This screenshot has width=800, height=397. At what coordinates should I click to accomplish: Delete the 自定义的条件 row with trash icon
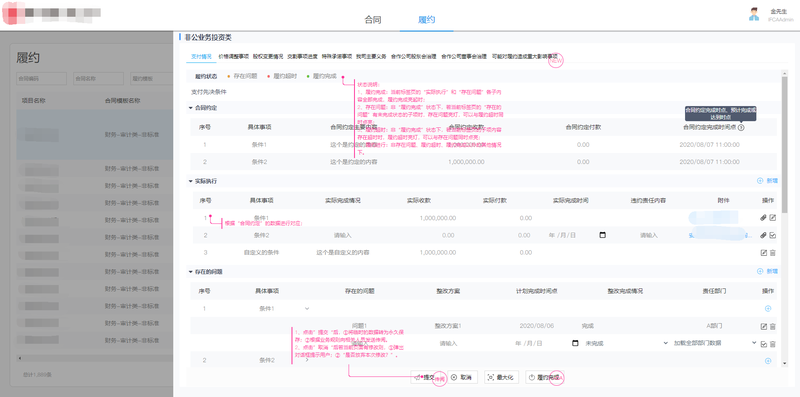[x=772, y=253]
